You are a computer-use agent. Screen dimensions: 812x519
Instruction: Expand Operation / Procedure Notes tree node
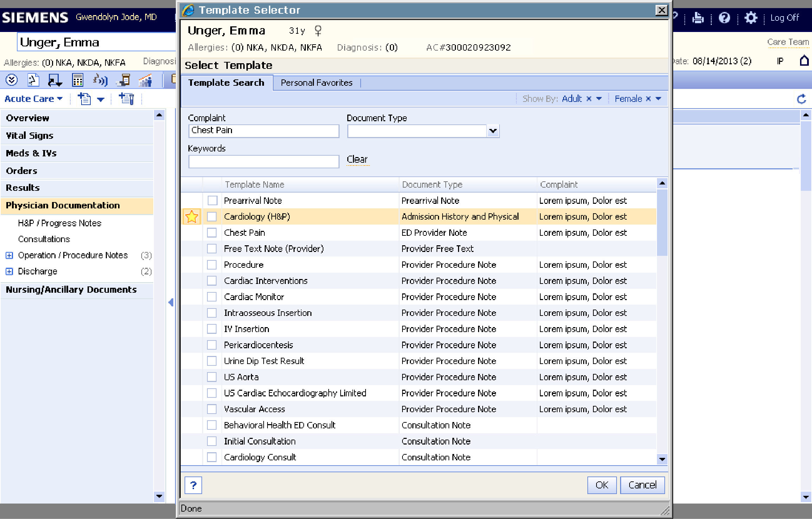(9, 255)
